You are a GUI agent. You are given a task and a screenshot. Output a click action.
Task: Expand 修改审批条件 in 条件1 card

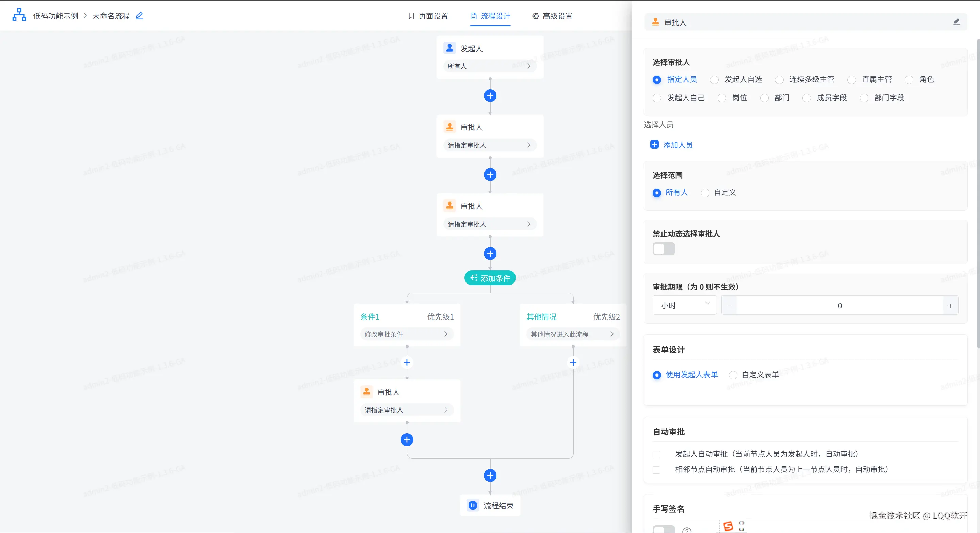406,334
